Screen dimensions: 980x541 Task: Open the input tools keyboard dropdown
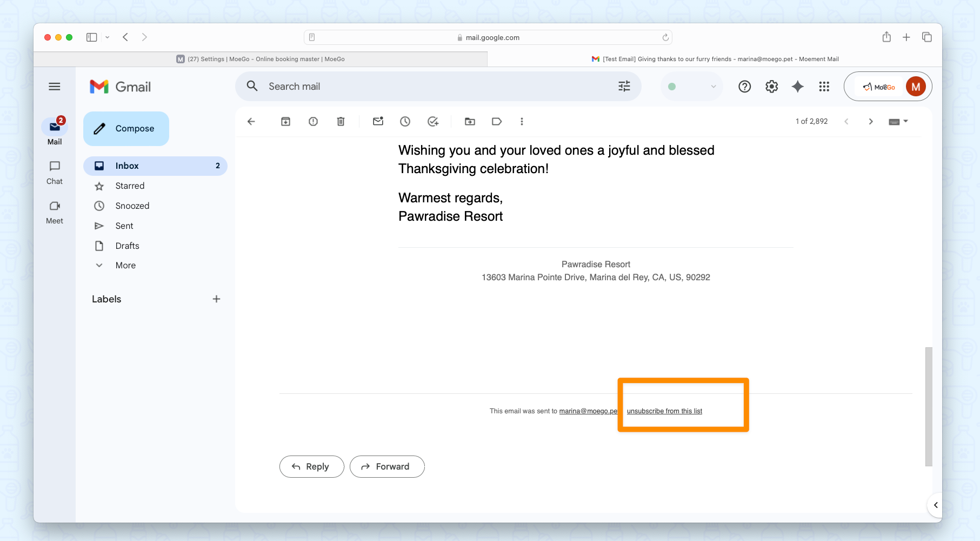(x=898, y=122)
